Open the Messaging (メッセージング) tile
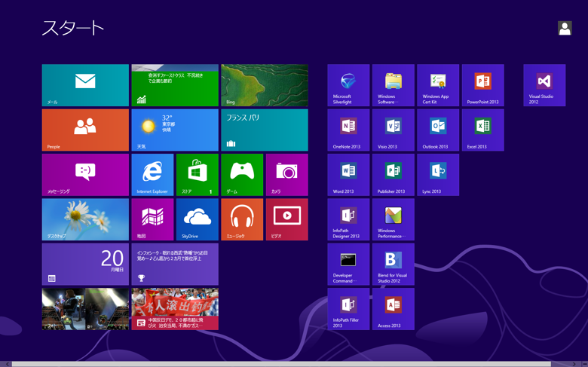Image resolution: width=588 pixels, height=367 pixels. pos(85,175)
